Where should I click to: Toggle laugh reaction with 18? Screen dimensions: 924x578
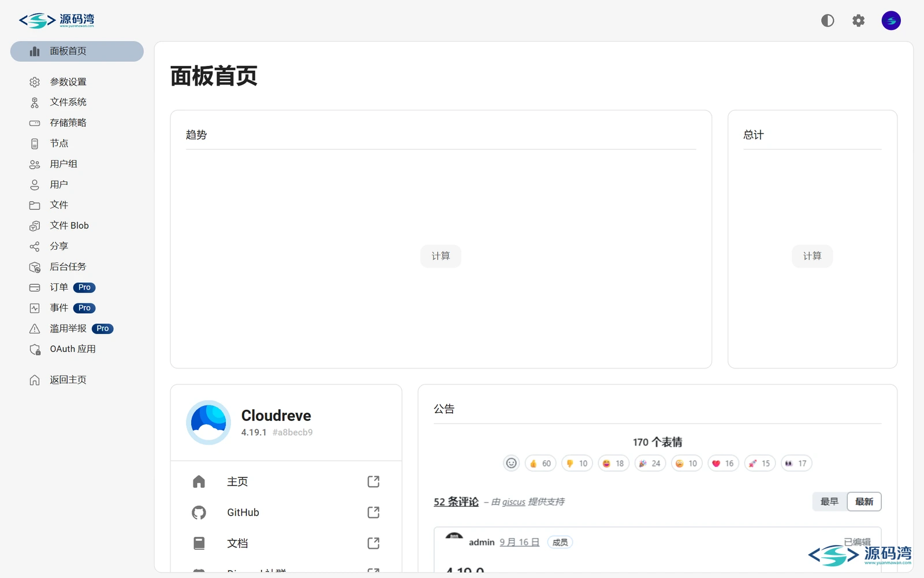(613, 464)
